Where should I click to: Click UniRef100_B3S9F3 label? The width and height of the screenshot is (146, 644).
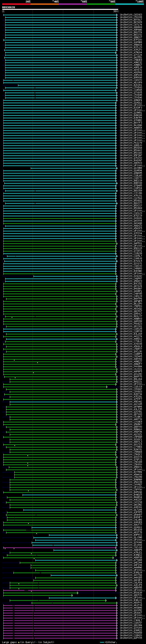tap(131, 108)
